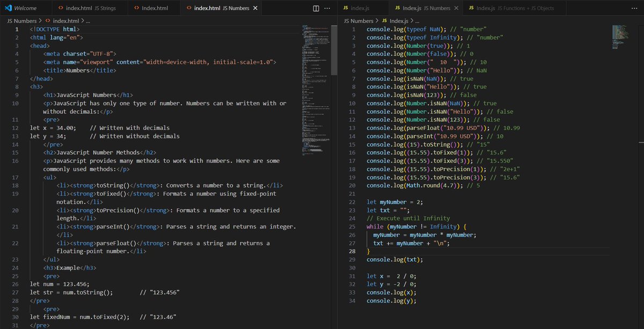644x329 pixels.
Task: Click the html lang="en" line
Action: [56, 38]
